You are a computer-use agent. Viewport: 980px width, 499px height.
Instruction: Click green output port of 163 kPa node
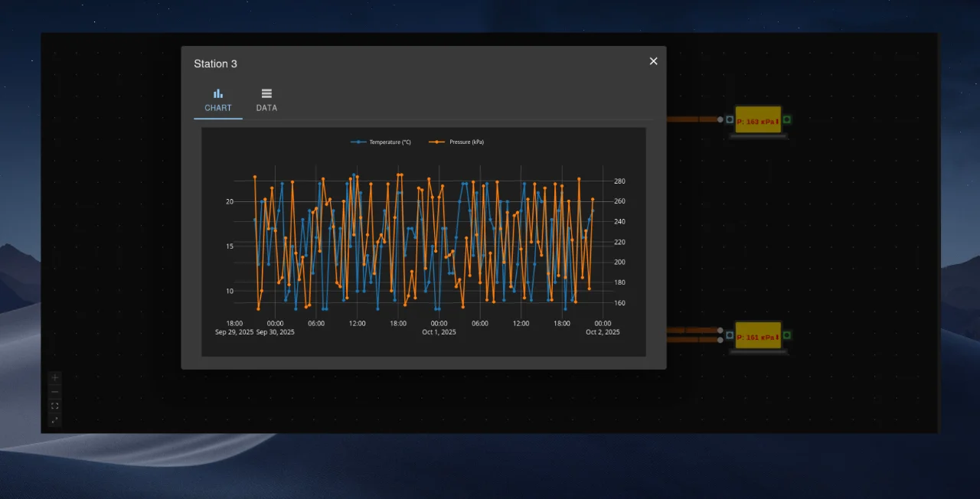click(x=787, y=120)
